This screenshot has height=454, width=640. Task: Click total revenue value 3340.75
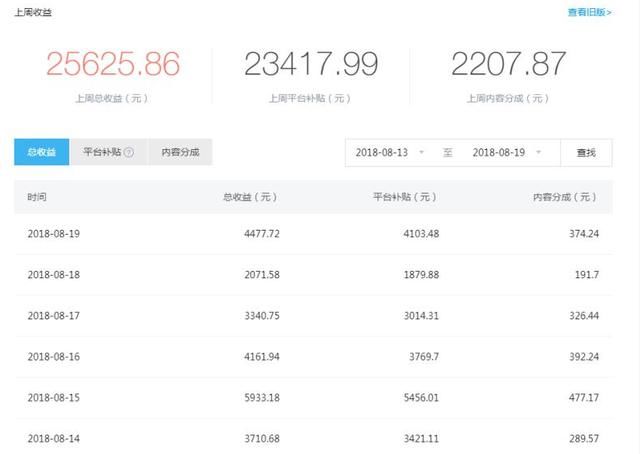(x=262, y=316)
